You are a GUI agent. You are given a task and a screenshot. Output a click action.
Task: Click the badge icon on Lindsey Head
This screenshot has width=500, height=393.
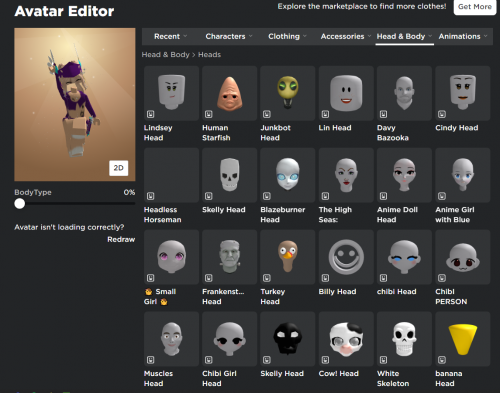click(x=151, y=114)
